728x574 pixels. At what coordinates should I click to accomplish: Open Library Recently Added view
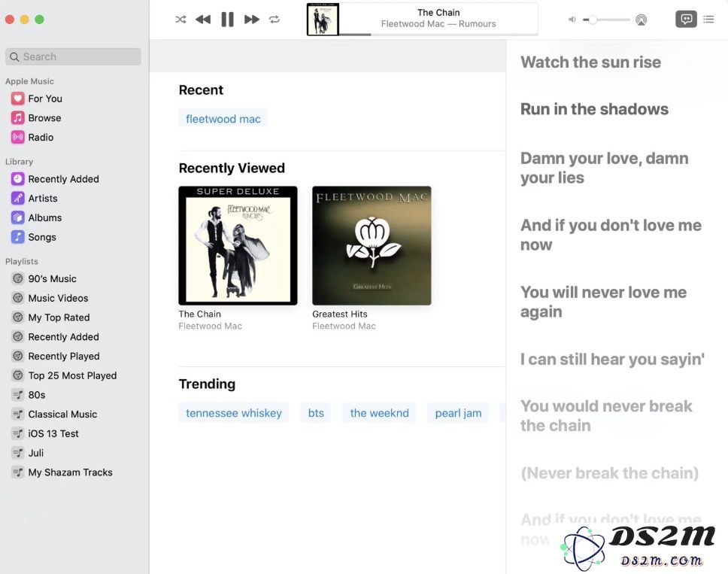(63, 179)
